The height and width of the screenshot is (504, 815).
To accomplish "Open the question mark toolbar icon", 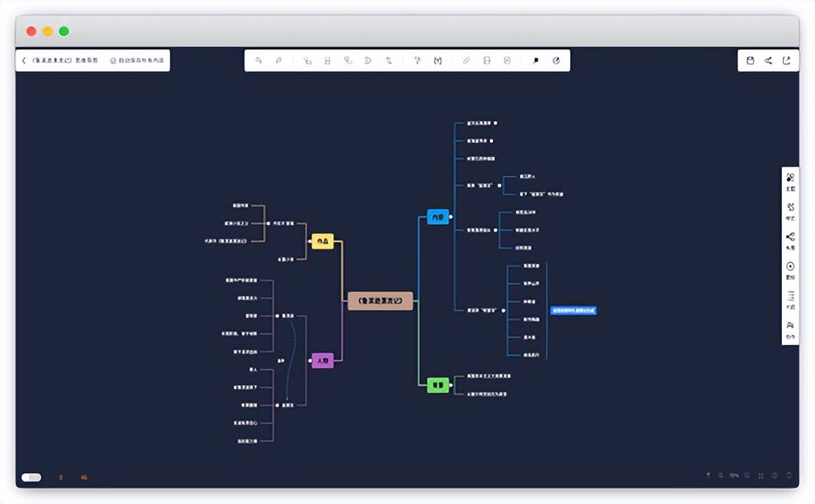I will click(417, 61).
